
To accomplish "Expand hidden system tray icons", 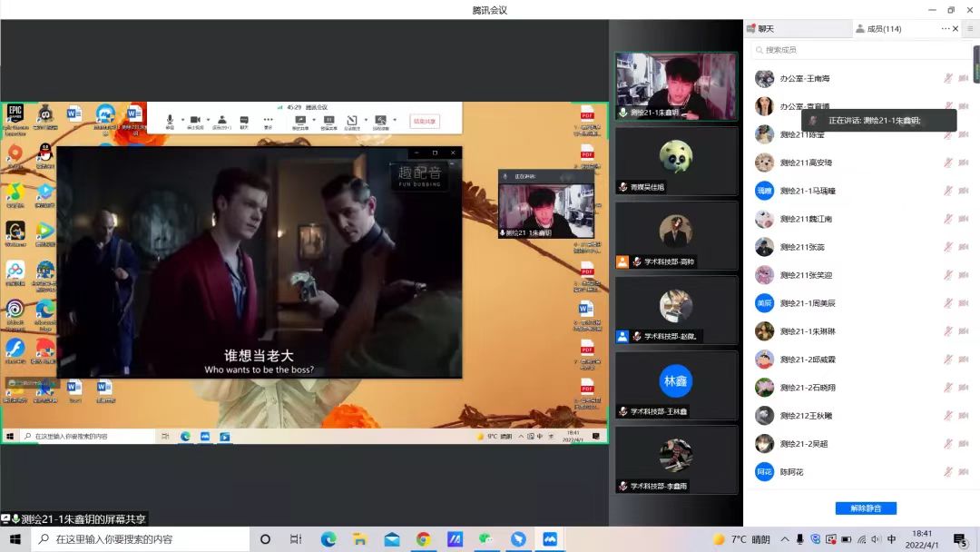I will [x=785, y=539].
